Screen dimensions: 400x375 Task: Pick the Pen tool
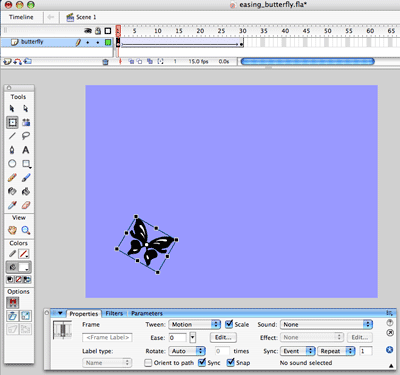pos(12,150)
